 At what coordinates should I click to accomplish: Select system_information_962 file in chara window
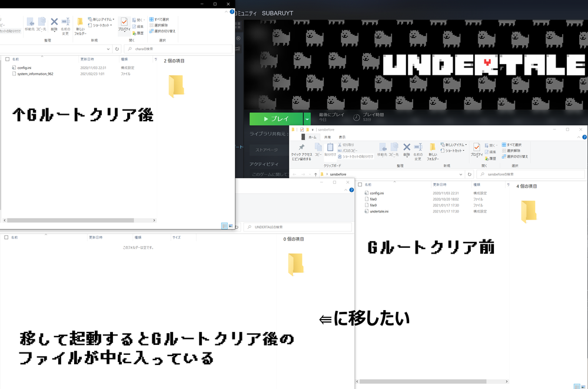(35, 74)
